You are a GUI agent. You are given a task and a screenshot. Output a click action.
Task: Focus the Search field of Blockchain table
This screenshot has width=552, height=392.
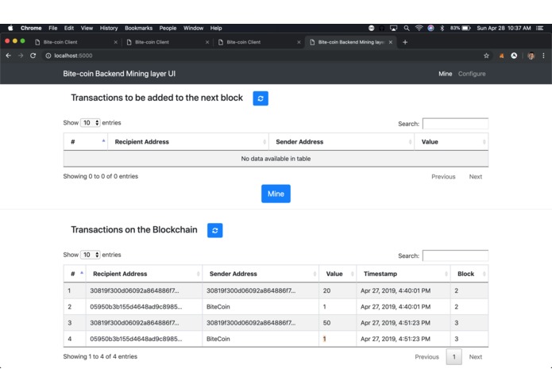(x=455, y=256)
